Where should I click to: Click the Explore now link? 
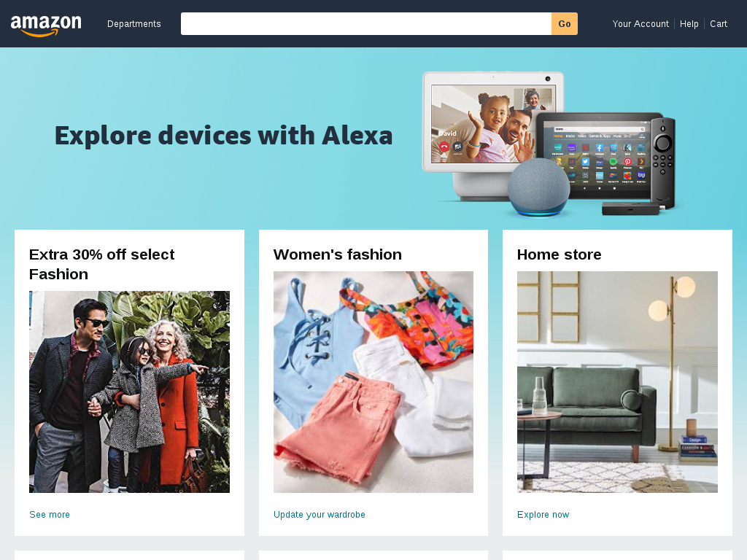point(543,514)
